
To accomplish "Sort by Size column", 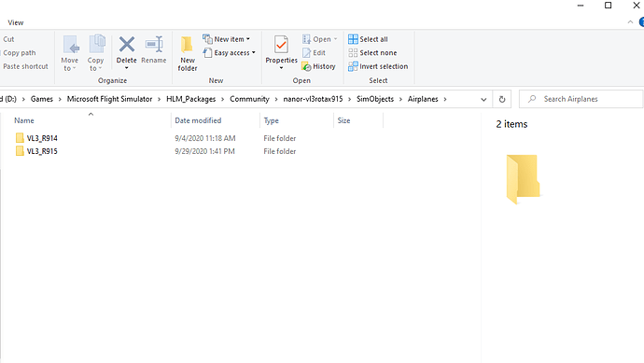I will tap(357, 120).
